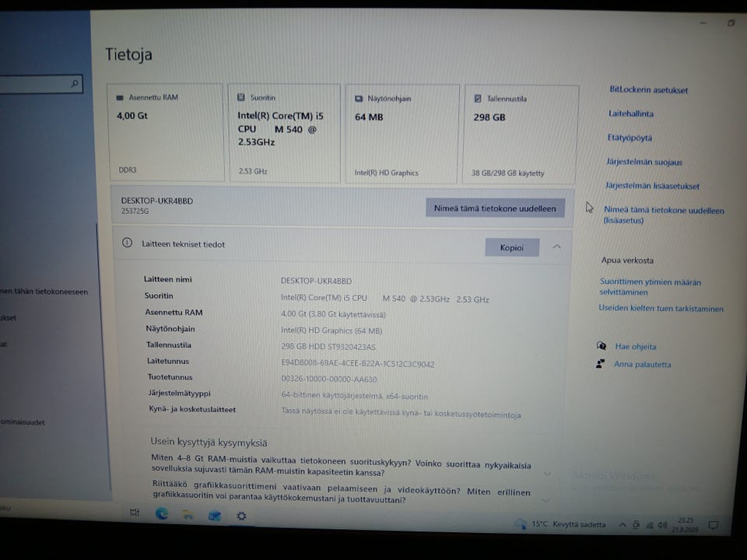Open the network icon in system tray

[649, 525]
